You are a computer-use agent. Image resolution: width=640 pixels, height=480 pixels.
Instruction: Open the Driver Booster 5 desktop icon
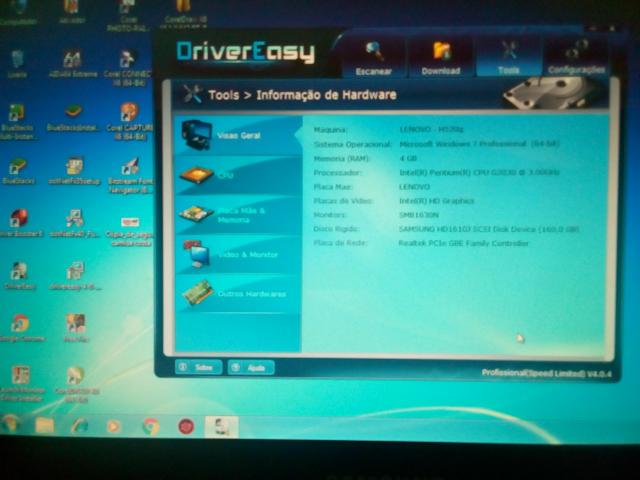[x=19, y=223]
